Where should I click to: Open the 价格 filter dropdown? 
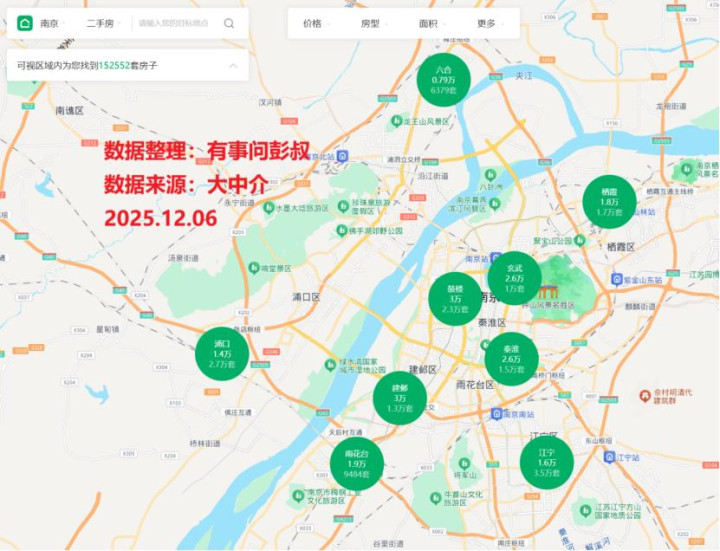pyautogui.click(x=316, y=23)
